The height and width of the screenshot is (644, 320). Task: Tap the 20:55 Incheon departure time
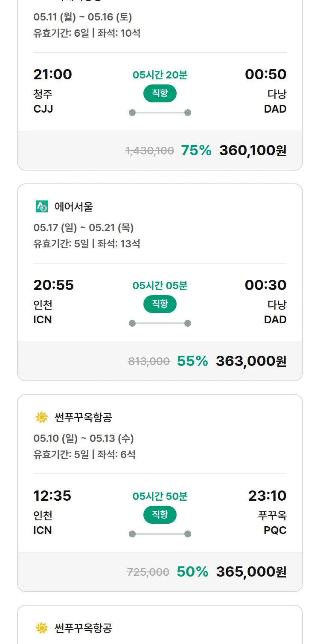(x=54, y=285)
